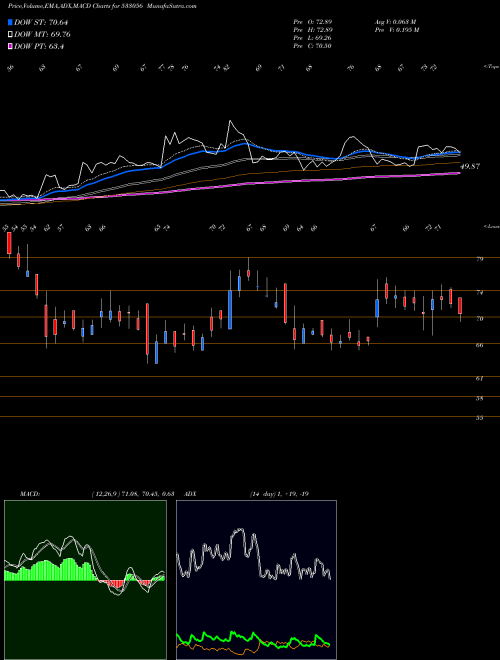Click the 'Pre O: 72.89' value
Image resolution: width=500 pixels, height=660 pixels.
pyautogui.click(x=313, y=21)
